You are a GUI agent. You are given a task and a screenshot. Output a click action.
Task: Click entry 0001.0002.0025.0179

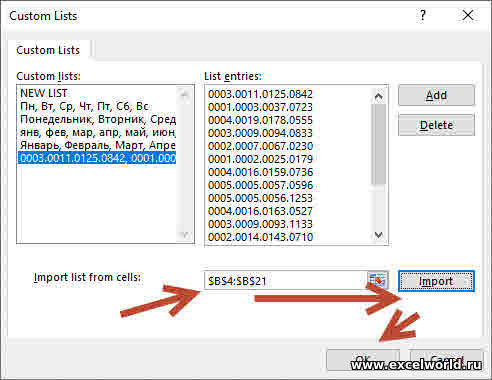[x=260, y=159]
